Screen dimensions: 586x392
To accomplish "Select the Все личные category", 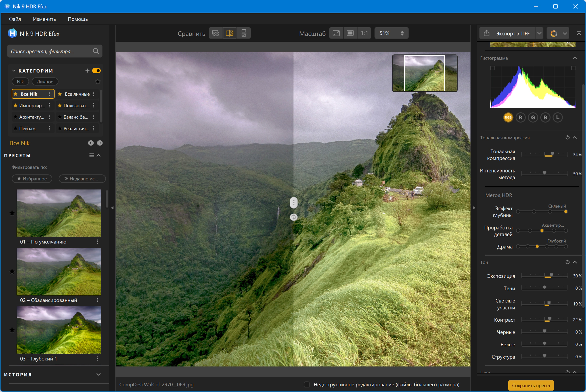I will 77,94.
